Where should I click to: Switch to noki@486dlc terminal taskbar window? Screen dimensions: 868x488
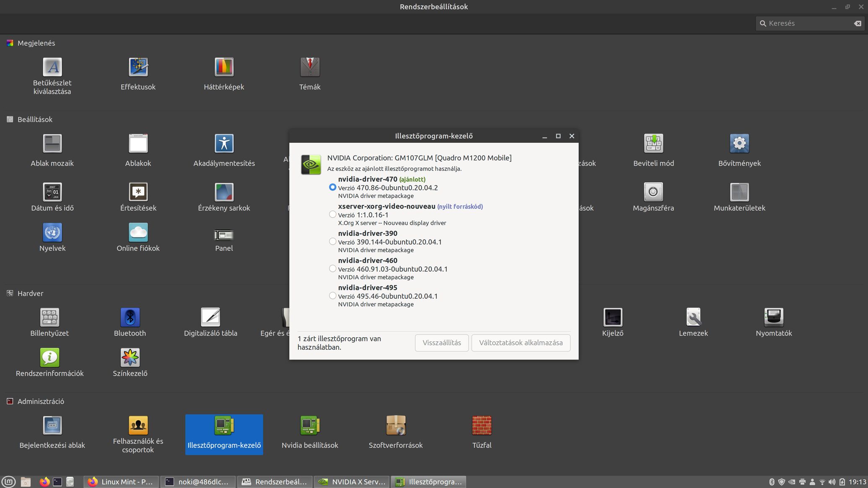198,482
